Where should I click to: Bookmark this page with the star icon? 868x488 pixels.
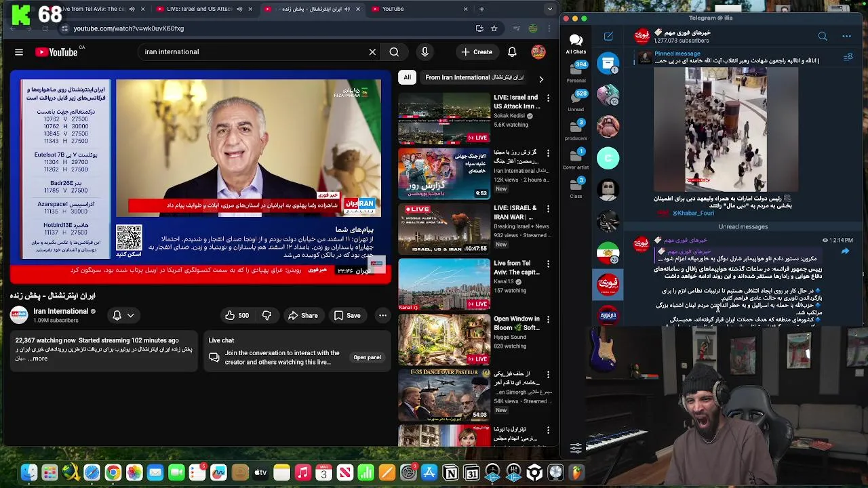tap(494, 28)
